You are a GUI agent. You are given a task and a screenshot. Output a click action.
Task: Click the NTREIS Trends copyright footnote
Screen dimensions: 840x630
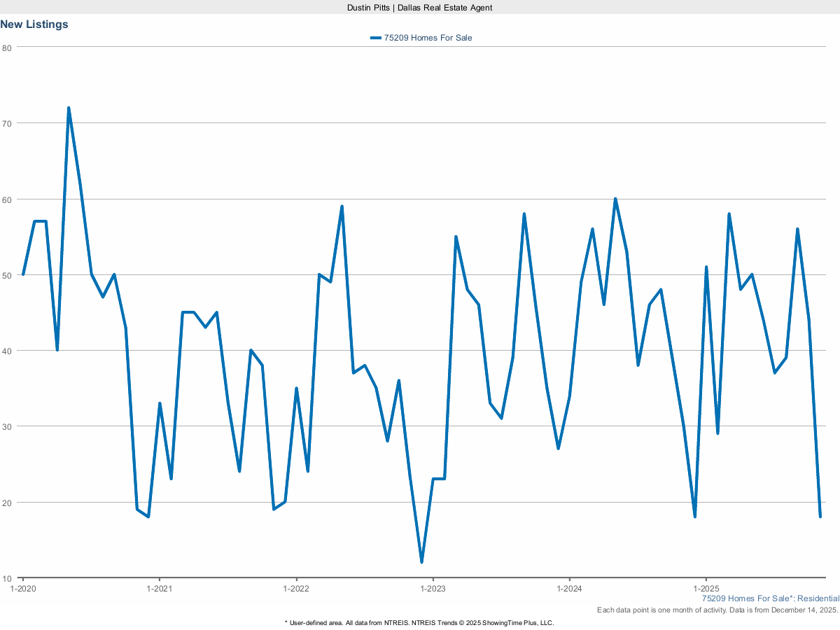pos(419,622)
